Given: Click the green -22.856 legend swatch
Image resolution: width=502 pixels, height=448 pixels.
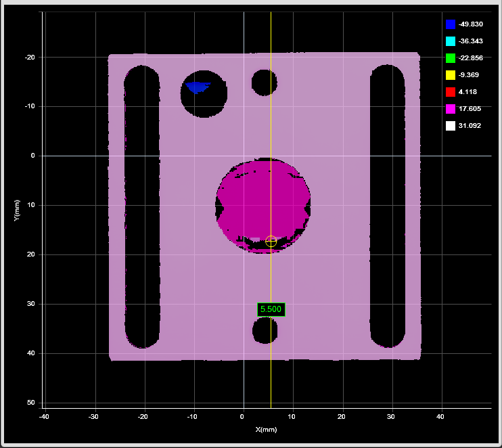Looking at the screenshot, I should [x=450, y=58].
